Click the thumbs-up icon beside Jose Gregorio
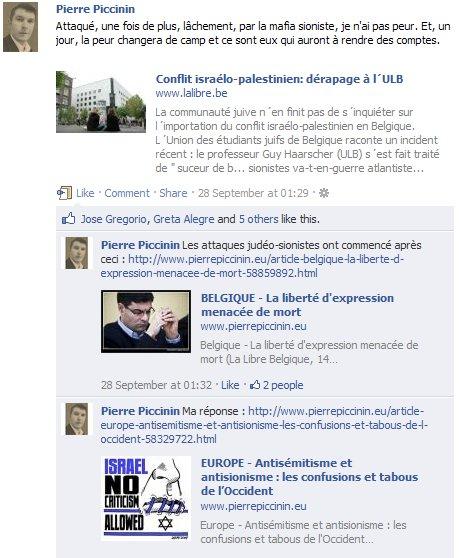This screenshot has width=461, height=558. pyautogui.click(x=69, y=219)
